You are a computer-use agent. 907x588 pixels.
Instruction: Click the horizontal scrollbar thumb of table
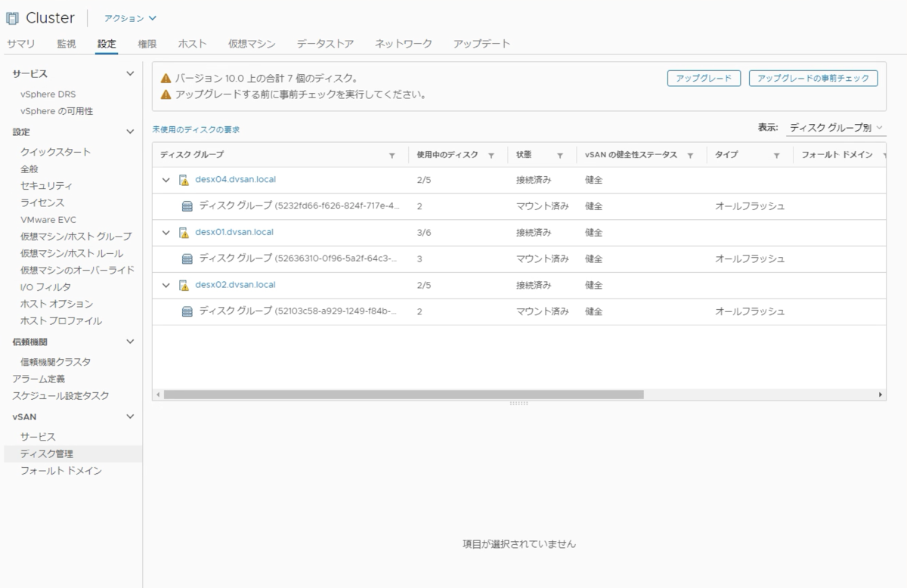403,395
